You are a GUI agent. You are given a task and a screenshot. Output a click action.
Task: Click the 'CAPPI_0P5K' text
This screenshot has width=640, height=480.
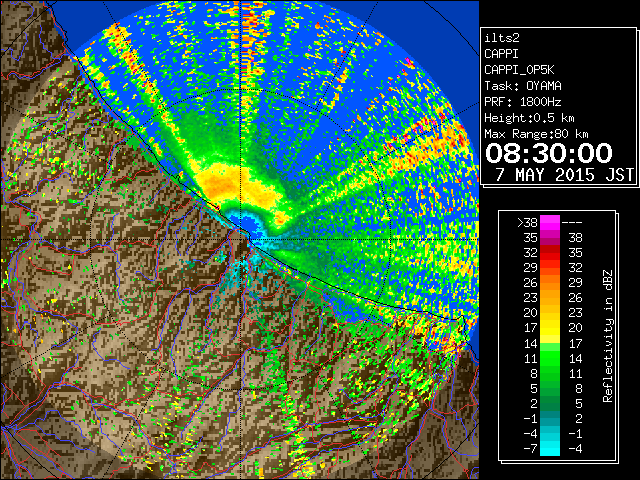click(519, 70)
